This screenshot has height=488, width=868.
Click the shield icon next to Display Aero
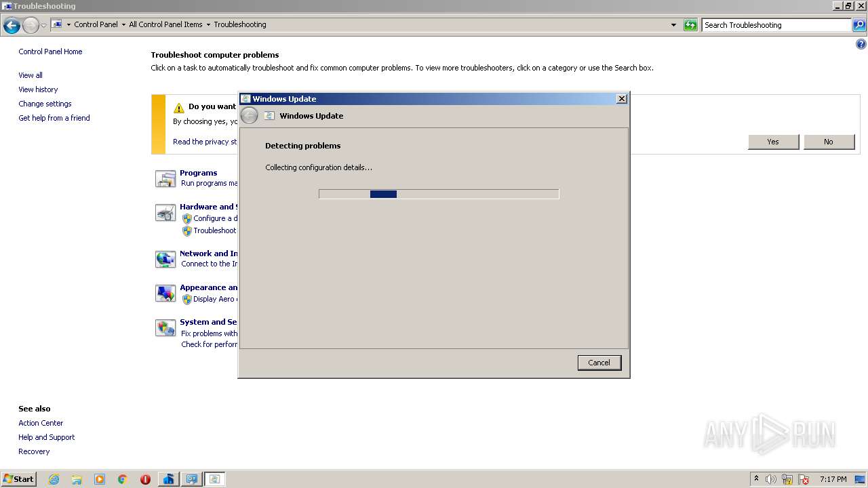coord(187,299)
